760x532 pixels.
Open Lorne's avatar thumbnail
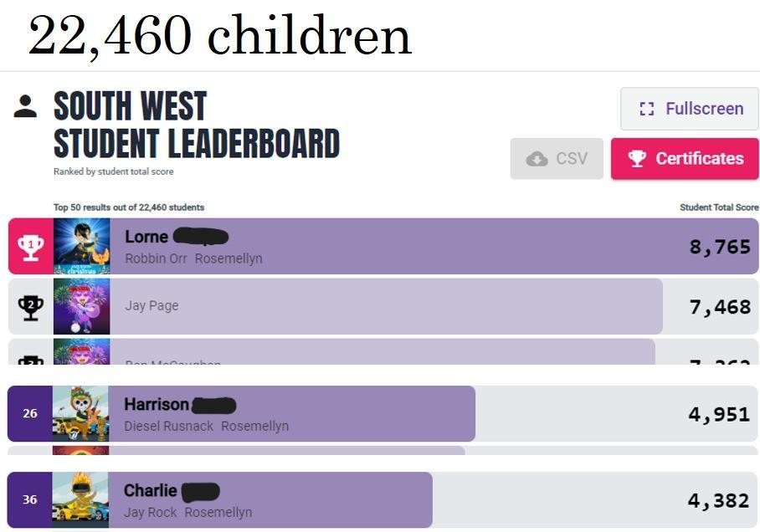(x=81, y=246)
